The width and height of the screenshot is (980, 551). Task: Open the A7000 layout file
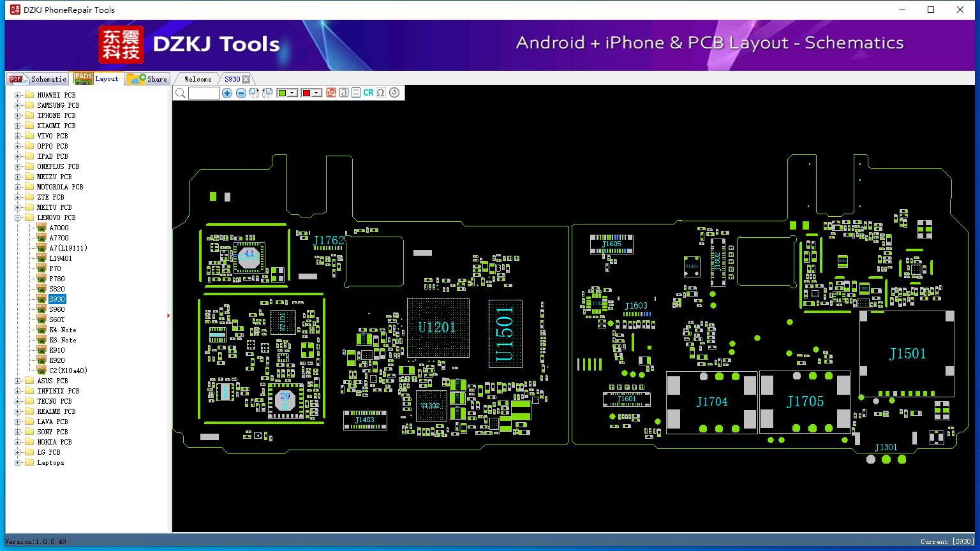[x=59, y=228]
